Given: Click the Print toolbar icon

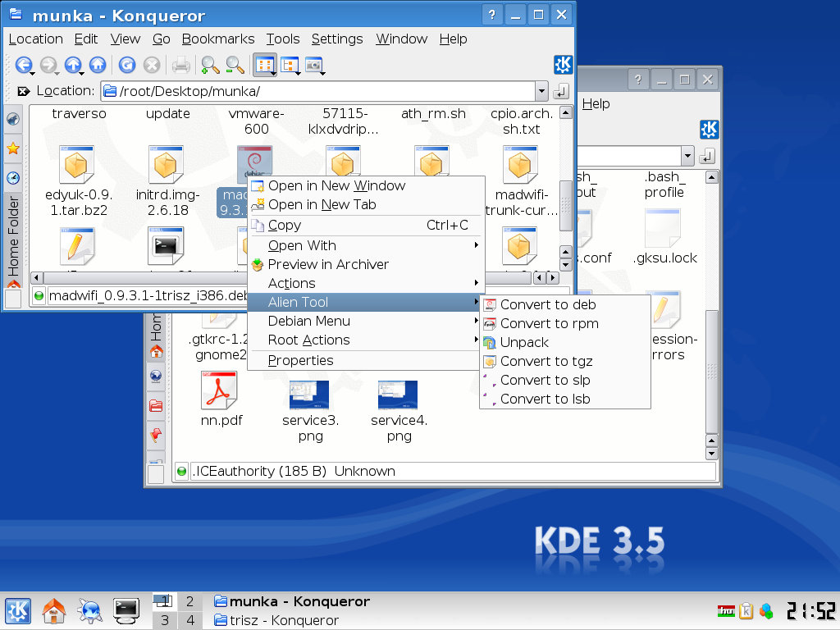Looking at the screenshot, I should 181,65.
